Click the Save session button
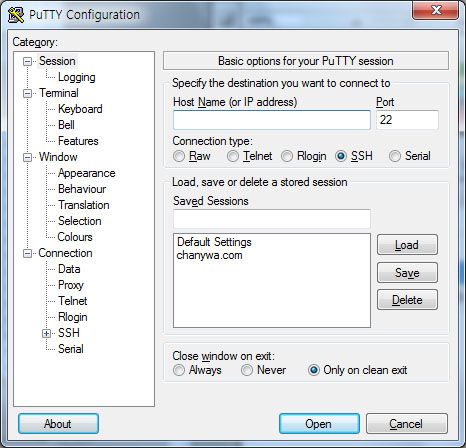Screen dimensions: 466x448 pos(407,273)
